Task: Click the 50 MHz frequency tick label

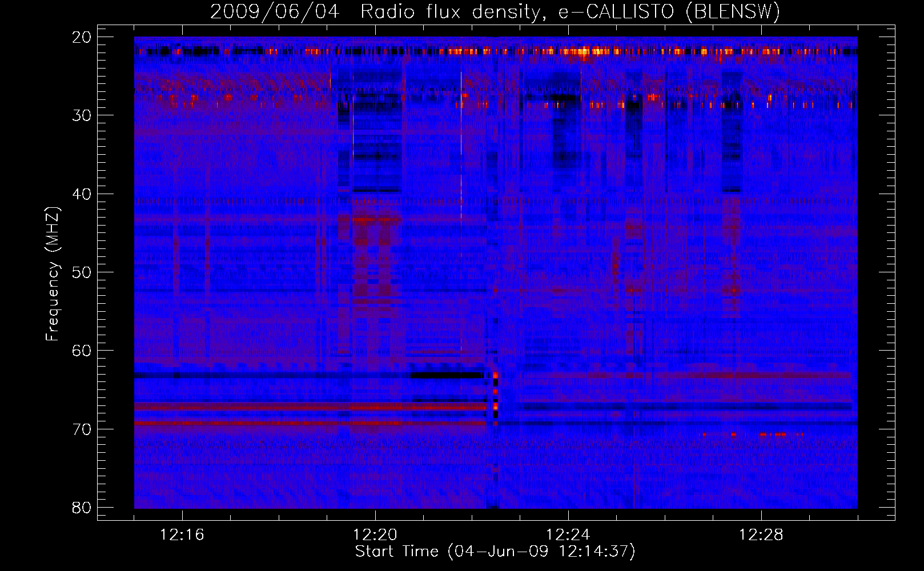Action: click(82, 272)
